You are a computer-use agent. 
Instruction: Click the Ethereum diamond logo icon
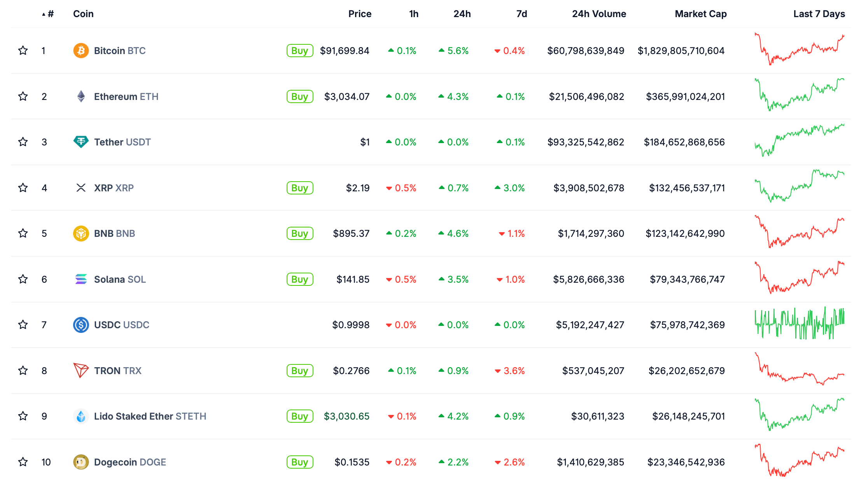point(81,96)
